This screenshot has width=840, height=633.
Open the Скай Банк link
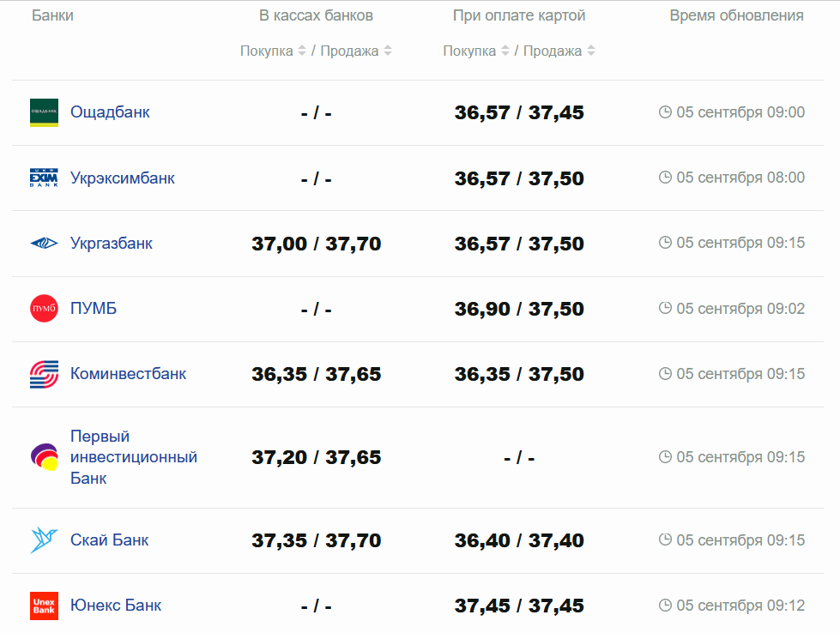(x=109, y=540)
